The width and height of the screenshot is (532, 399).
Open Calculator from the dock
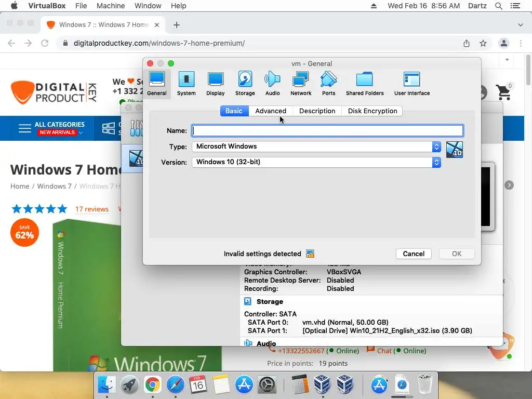(300, 384)
